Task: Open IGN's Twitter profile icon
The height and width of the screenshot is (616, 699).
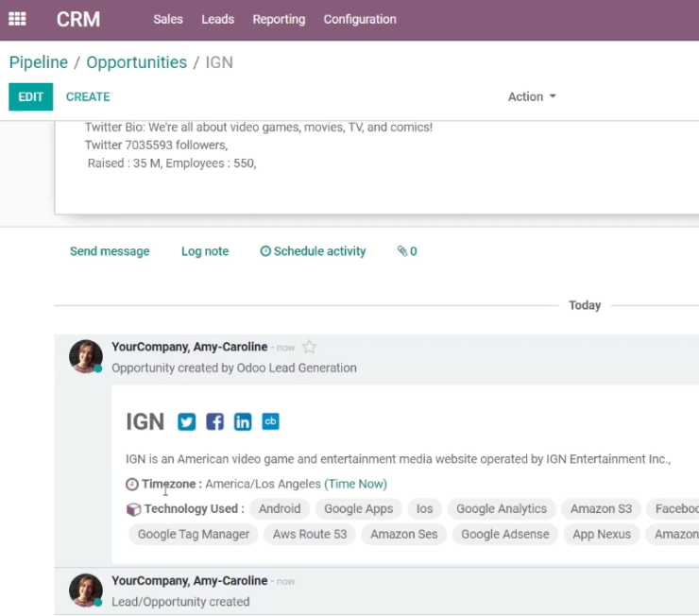Action: pyautogui.click(x=186, y=421)
